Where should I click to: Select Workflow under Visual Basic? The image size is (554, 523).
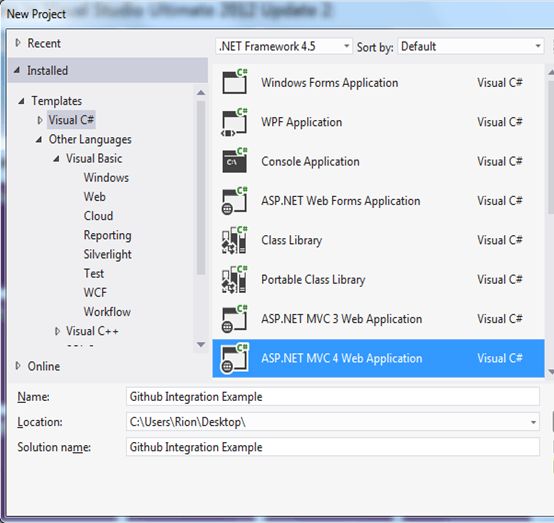[107, 312]
